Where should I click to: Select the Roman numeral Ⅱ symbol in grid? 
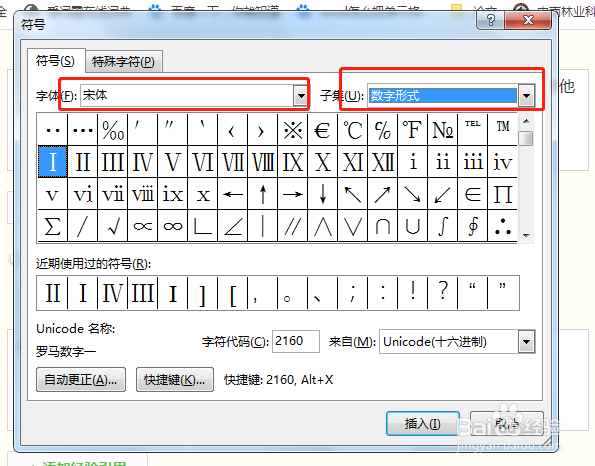(x=83, y=162)
